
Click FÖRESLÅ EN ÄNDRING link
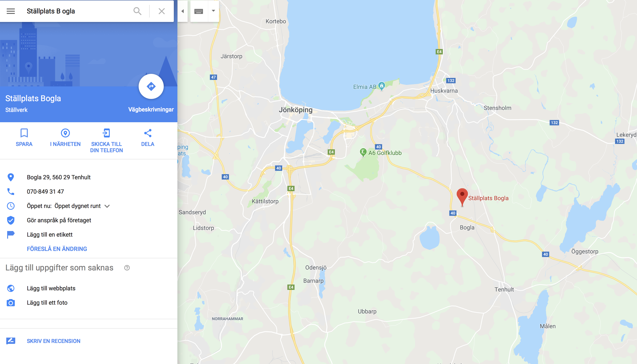pyautogui.click(x=57, y=249)
